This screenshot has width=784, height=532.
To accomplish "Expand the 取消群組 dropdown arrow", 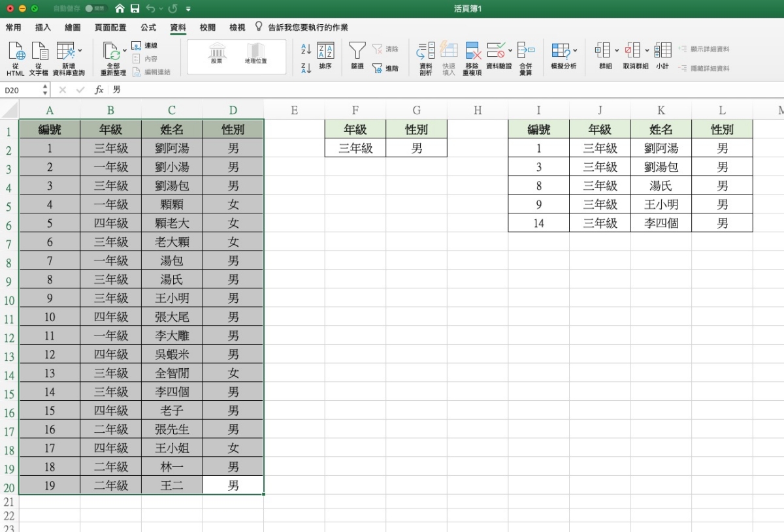I will 647,50.
